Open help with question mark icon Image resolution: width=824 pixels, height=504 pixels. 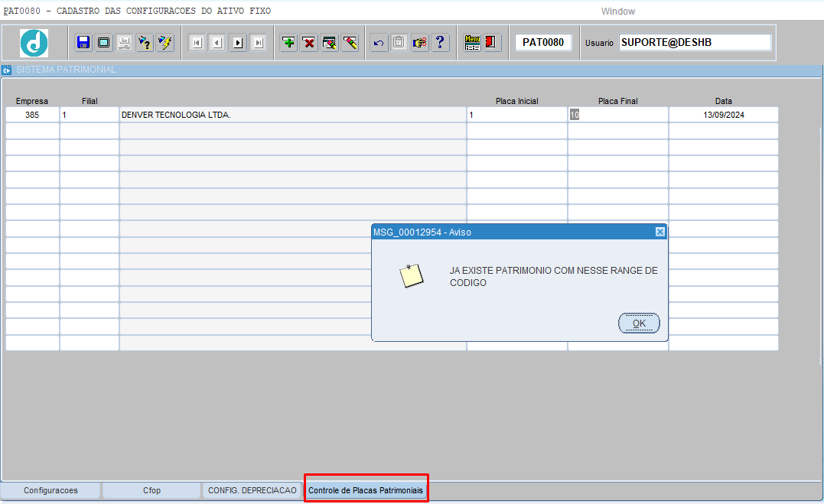click(x=440, y=43)
